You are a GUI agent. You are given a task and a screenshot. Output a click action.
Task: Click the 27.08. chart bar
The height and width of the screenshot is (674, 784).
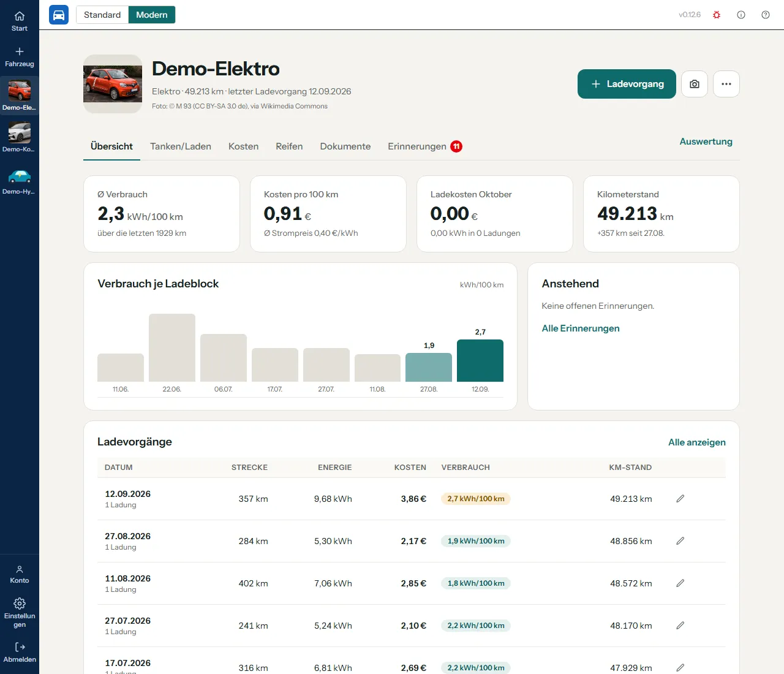(x=429, y=367)
